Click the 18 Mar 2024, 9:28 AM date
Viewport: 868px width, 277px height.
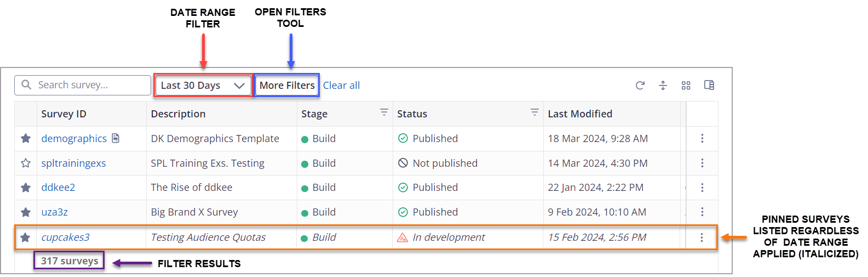pyautogui.click(x=597, y=139)
